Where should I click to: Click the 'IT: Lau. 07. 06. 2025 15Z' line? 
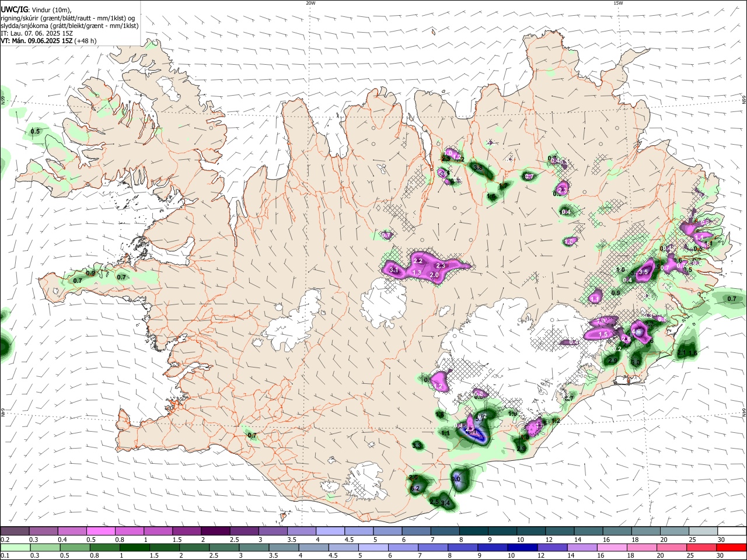pyautogui.click(x=37, y=33)
